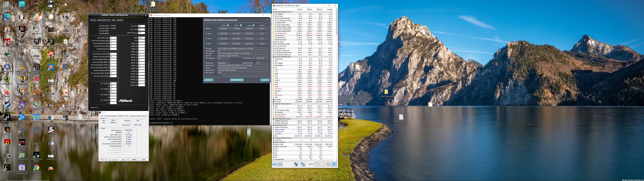Click Save in AIDA64 benchmark window

point(208,80)
